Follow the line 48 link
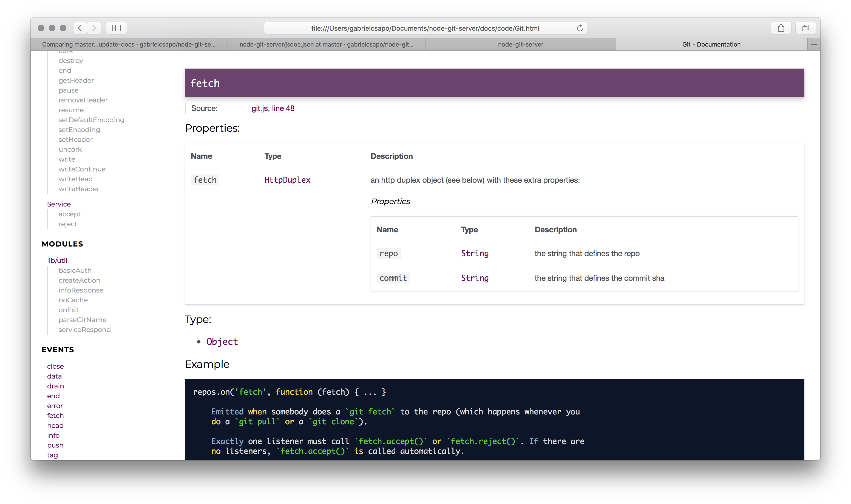This screenshot has height=504, width=851. (x=283, y=108)
